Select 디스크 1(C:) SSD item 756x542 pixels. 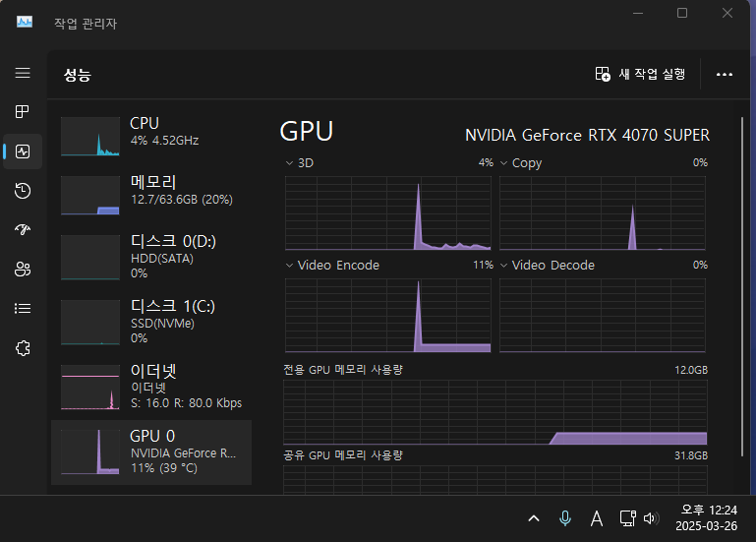click(151, 322)
